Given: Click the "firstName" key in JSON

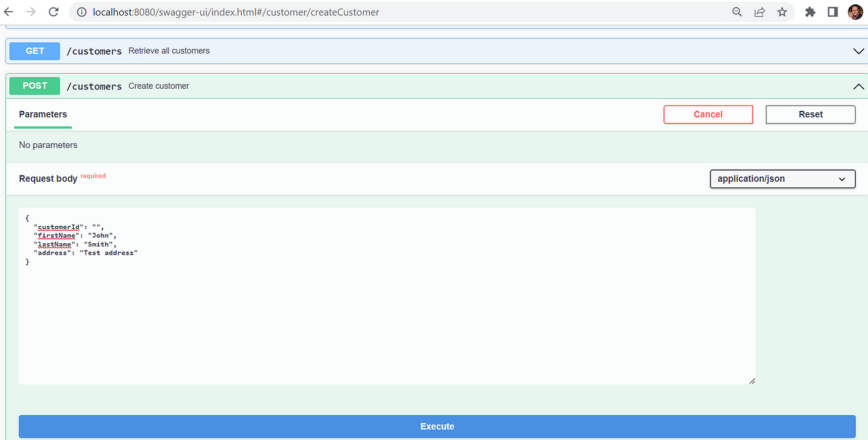Looking at the screenshot, I should point(57,235).
